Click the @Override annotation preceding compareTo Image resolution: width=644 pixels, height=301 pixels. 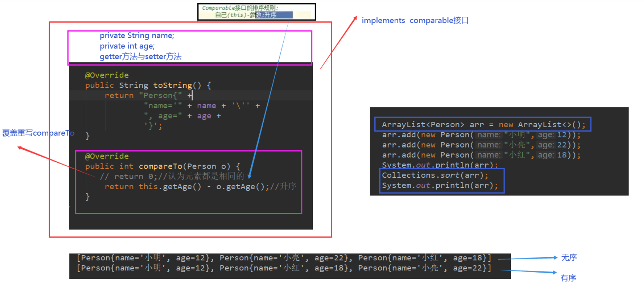pyautogui.click(x=107, y=156)
